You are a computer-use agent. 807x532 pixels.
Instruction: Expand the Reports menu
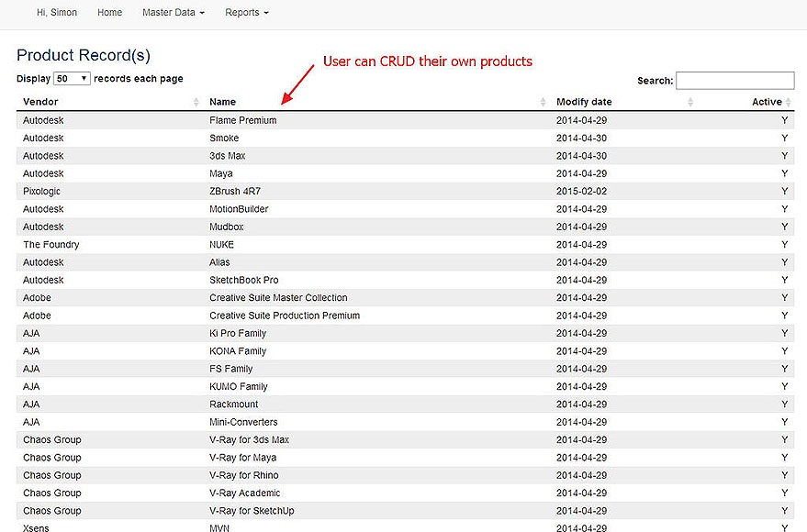(247, 12)
